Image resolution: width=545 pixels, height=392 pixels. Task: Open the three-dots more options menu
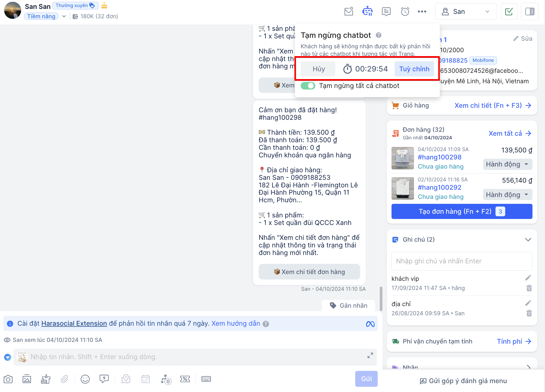point(422,11)
